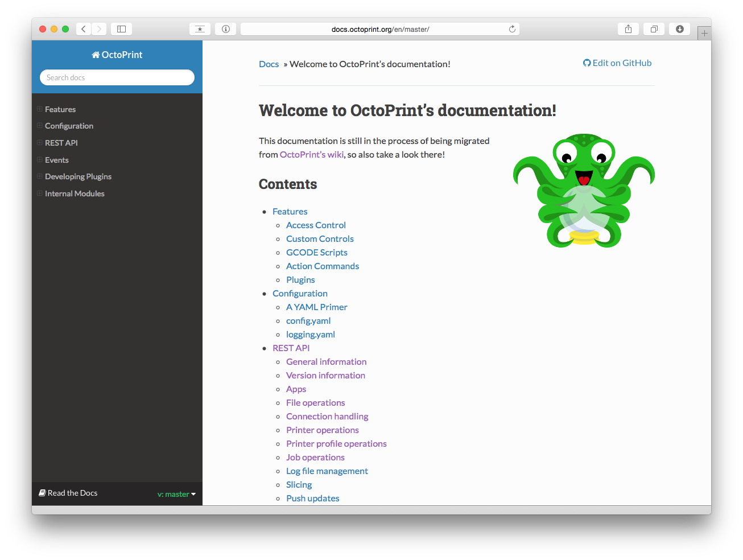The height and width of the screenshot is (560, 743).
Task: Click the site info circle icon
Action: tap(226, 29)
